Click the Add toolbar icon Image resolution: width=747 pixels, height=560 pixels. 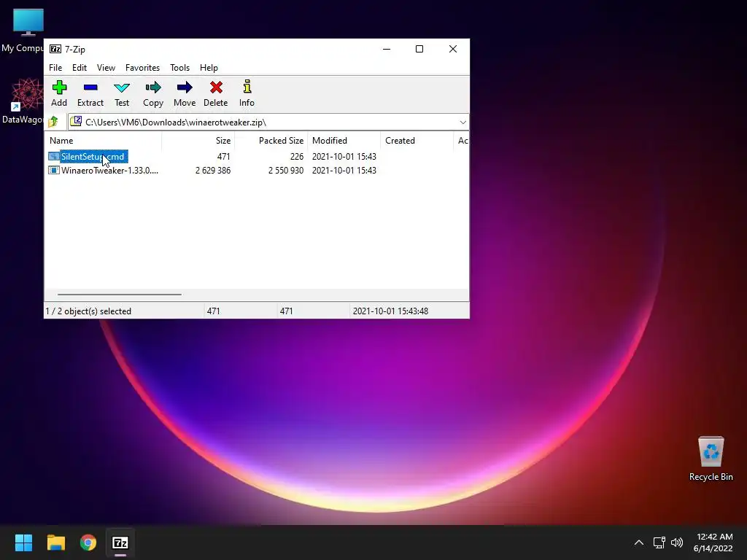pyautogui.click(x=59, y=87)
